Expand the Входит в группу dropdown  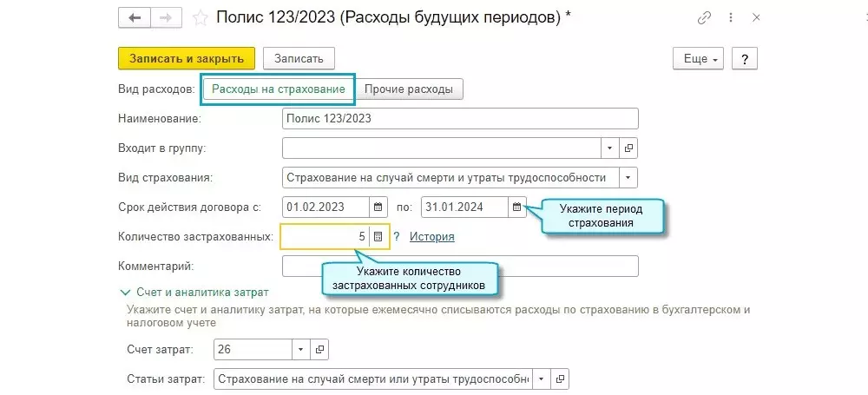[x=610, y=148]
